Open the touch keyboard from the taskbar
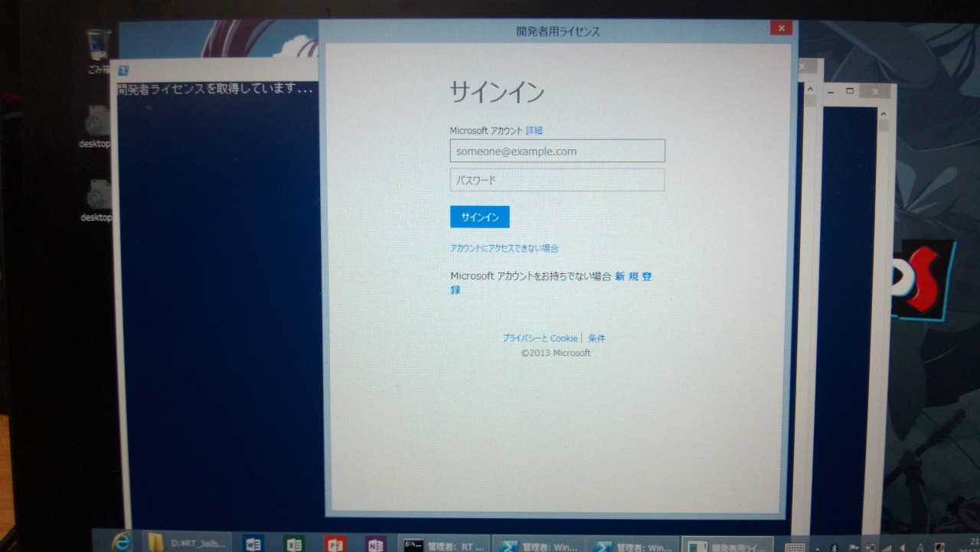980x552 pixels. (795, 547)
